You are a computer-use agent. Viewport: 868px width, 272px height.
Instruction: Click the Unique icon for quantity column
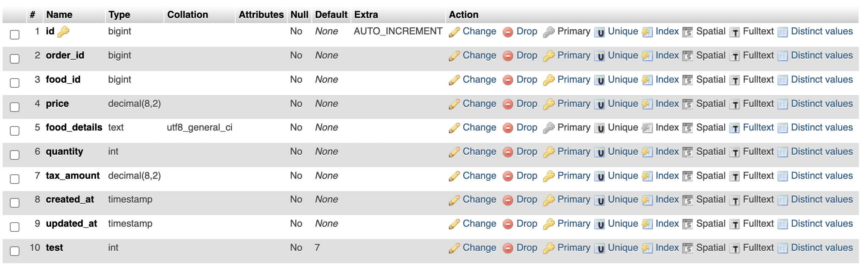[x=599, y=152]
